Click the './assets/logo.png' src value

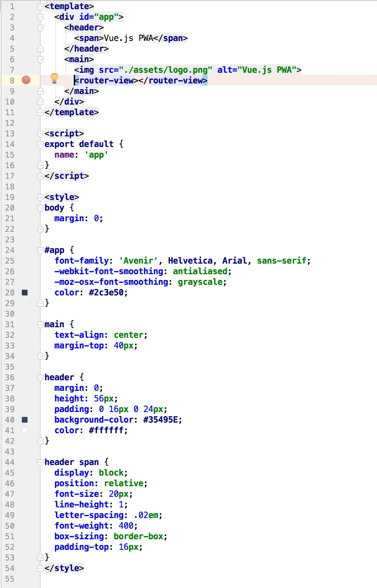point(166,70)
